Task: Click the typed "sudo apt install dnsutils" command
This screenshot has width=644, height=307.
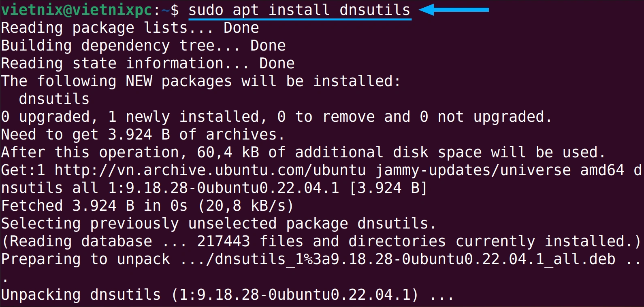Action: click(x=299, y=10)
